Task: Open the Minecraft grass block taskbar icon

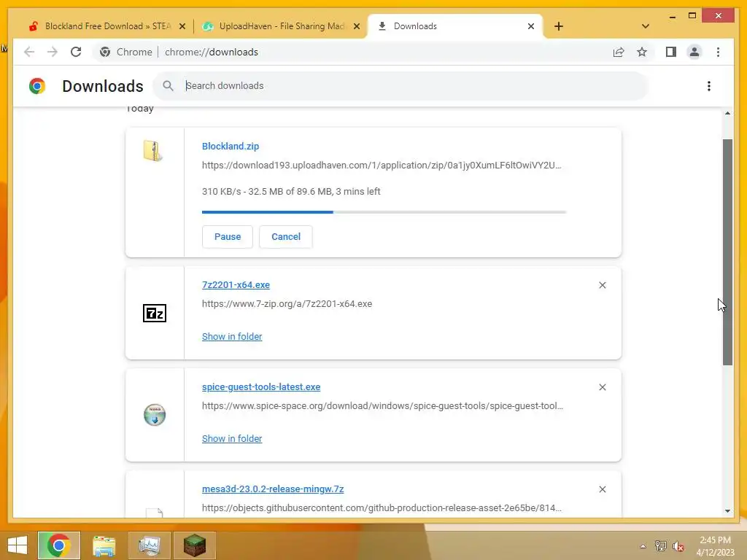Action: pos(194,545)
